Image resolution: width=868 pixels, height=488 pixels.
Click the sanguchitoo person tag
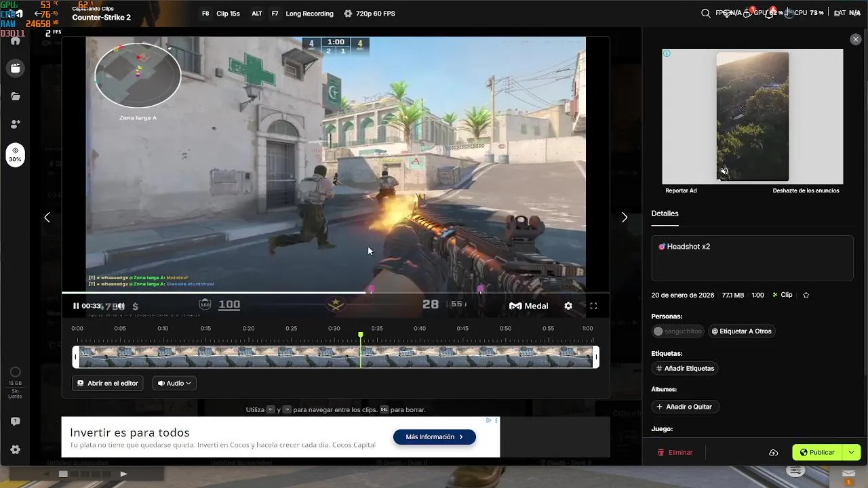[x=677, y=331]
